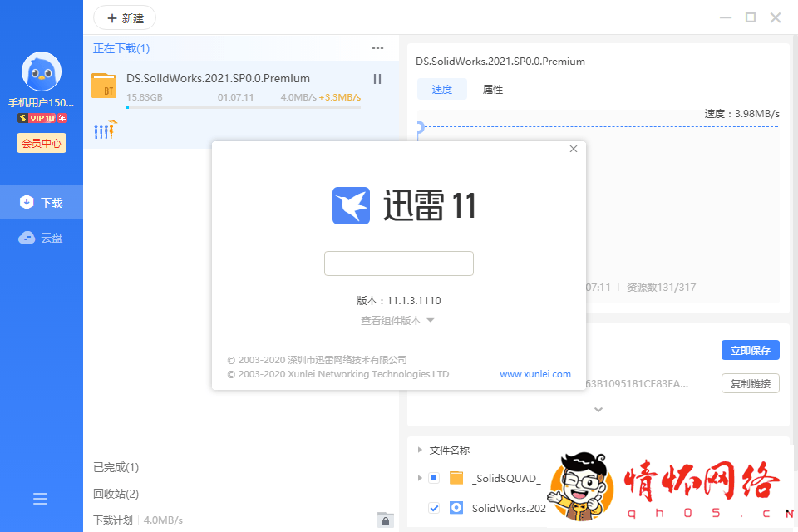Click the 4.0MB/s speed beside 下载计划

coord(163,520)
